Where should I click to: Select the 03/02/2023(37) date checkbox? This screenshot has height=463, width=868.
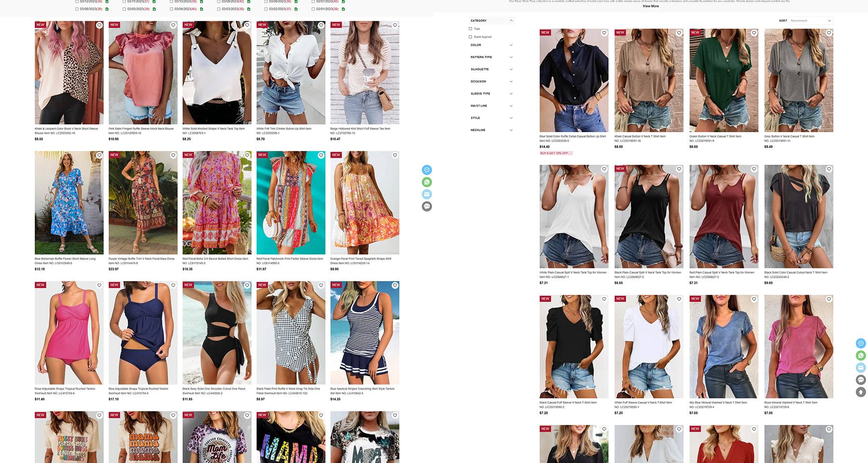pyautogui.click(x=266, y=9)
